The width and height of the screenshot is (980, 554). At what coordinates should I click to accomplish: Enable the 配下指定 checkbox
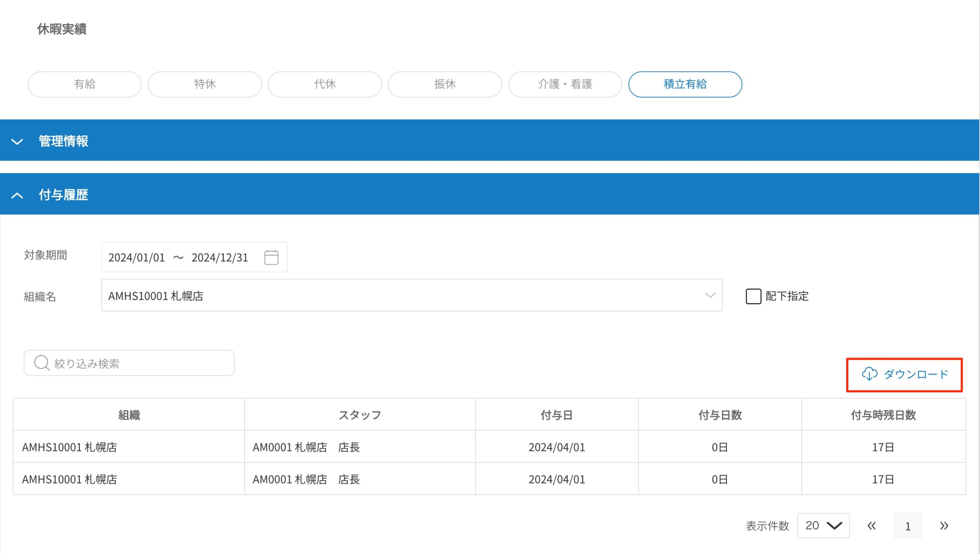coord(753,296)
